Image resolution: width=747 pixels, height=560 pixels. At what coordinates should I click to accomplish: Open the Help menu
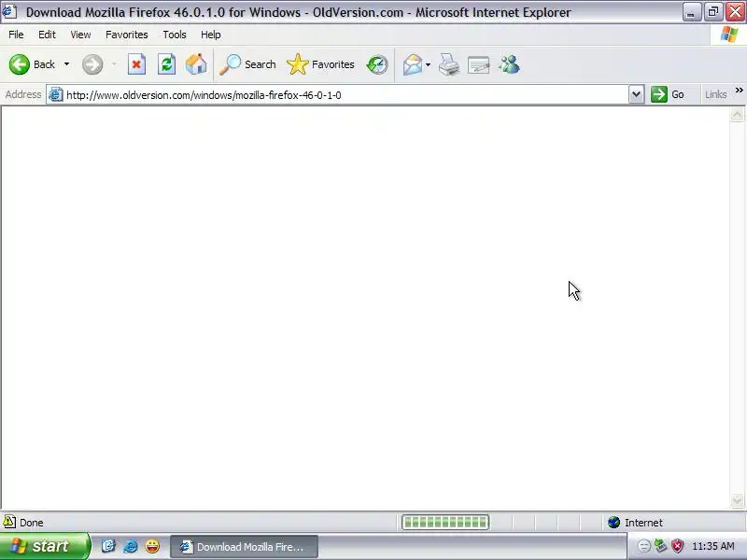pos(211,35)
